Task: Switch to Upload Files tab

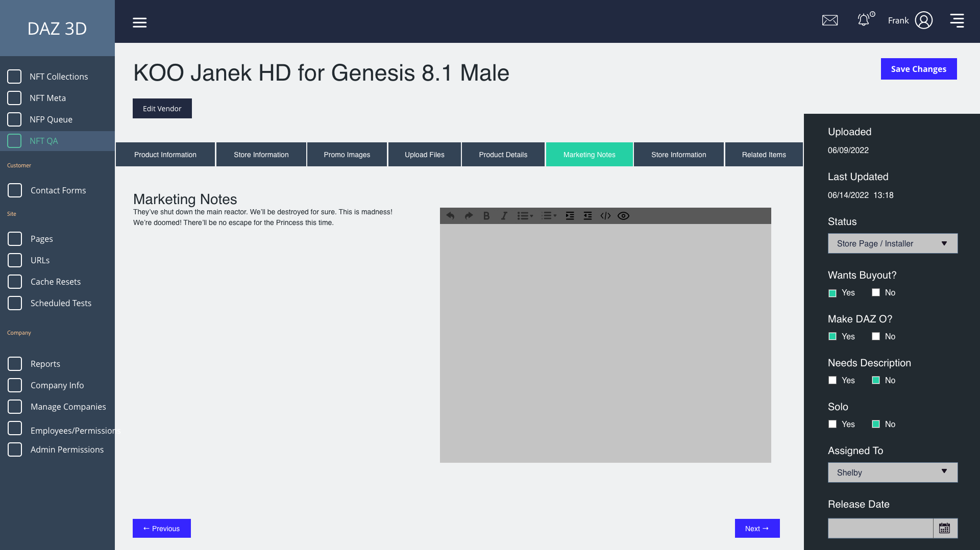Action: click(425, 155)
